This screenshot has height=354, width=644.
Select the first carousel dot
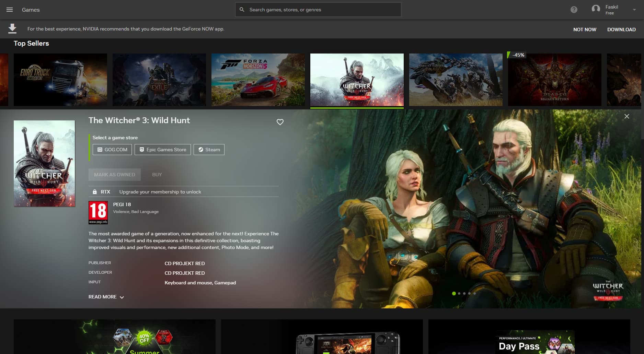[454, 293]
